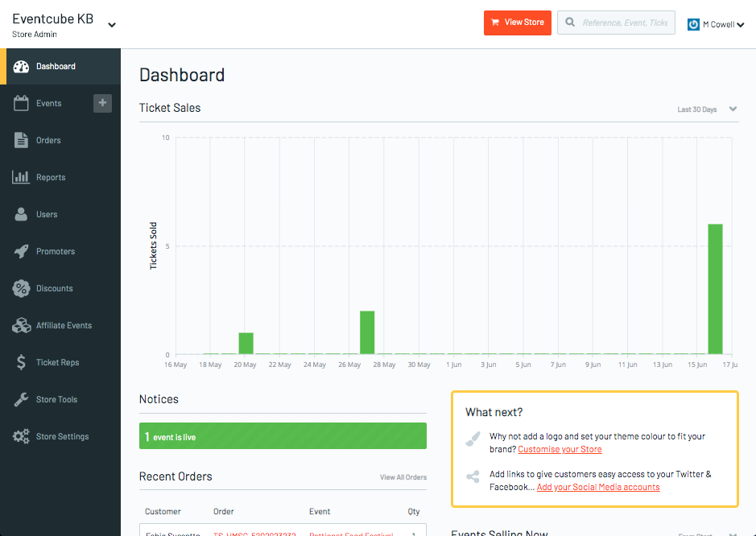Select the Events calendar icon
756x536 pixels.
click(23, 103)
